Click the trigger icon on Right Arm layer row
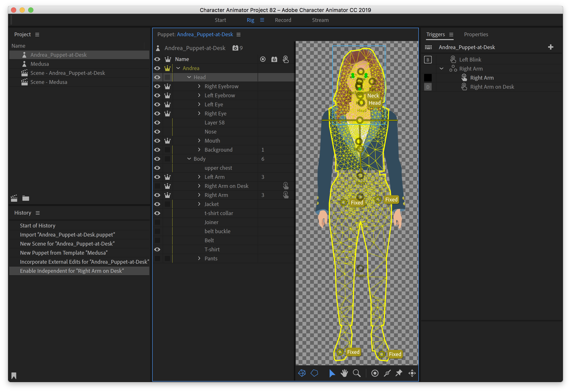Screen dimensions: 571x392 coord(285,195)
